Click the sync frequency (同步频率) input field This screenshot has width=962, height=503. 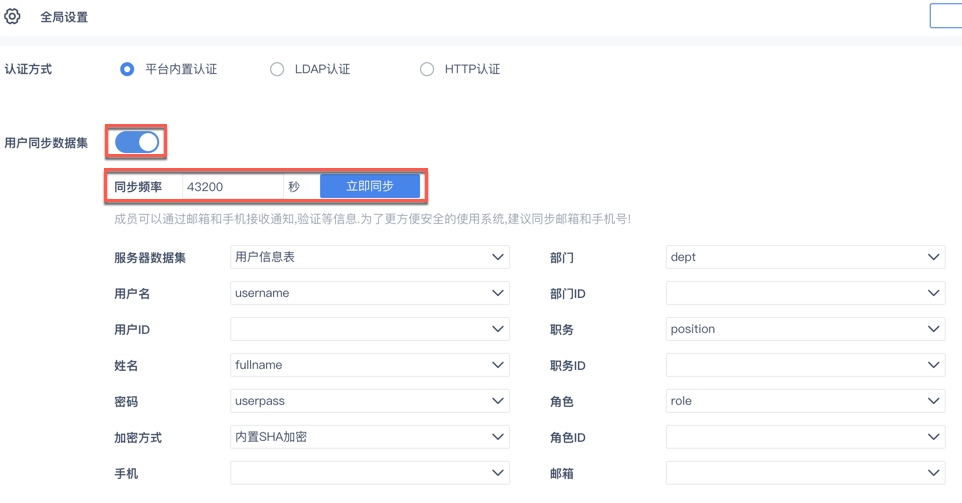click(x=232, y=187)
